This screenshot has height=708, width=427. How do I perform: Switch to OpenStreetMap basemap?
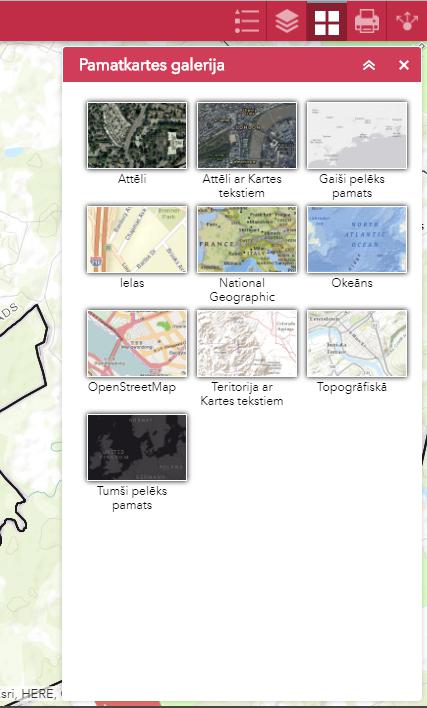(x=137, y=343)
